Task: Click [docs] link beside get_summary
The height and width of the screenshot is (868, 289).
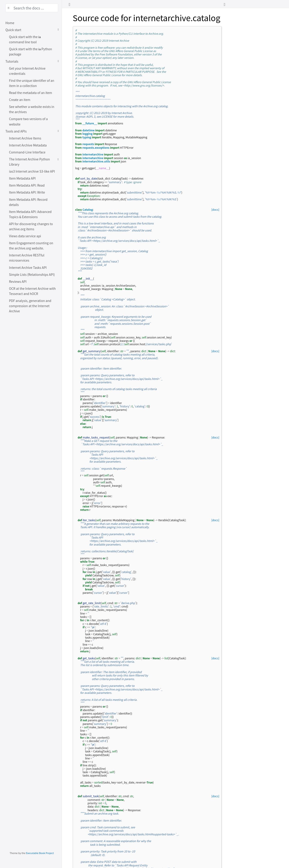Action: pyautogui.click(x=215, y=351)
